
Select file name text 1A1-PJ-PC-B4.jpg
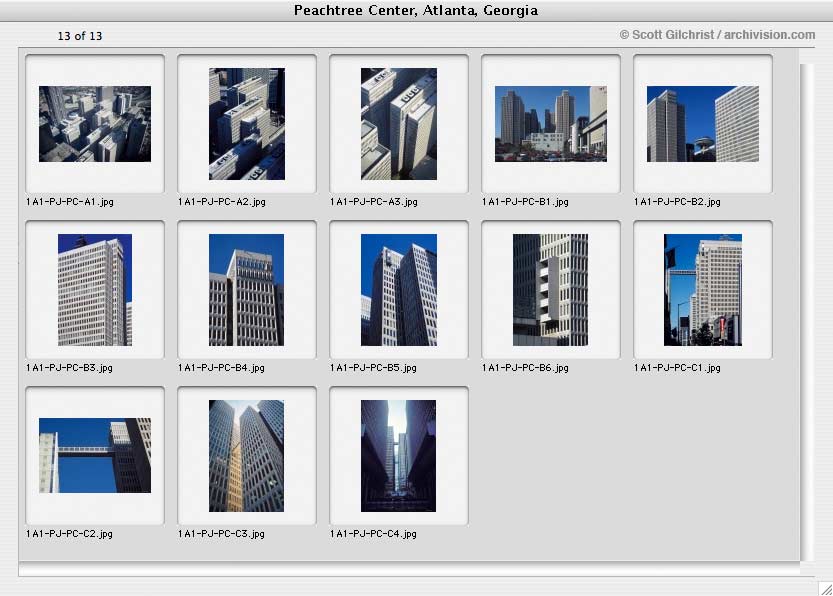(221, 368)
